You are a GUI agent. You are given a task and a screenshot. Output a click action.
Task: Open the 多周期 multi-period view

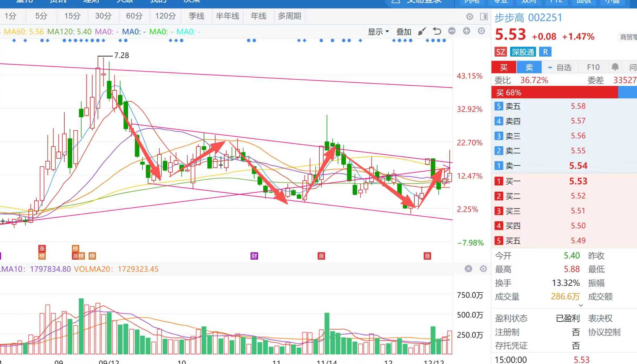tap(289, 16)
